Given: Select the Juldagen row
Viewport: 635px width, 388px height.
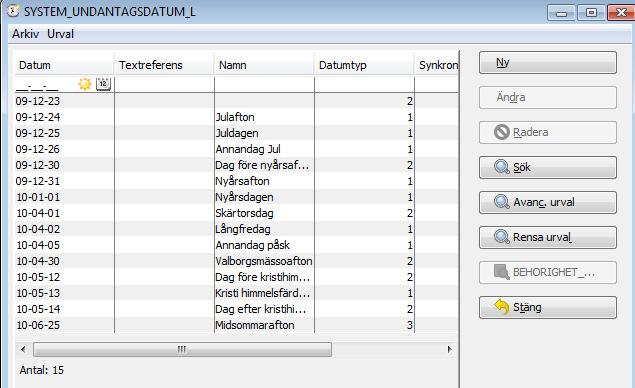Looking at the screenshot, I should coord(237,133).
